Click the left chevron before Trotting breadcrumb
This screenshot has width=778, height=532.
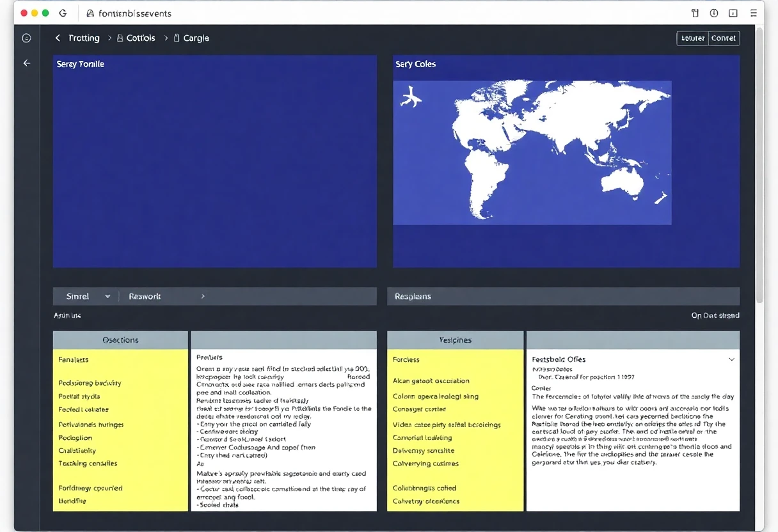click(x=58, y=38)
